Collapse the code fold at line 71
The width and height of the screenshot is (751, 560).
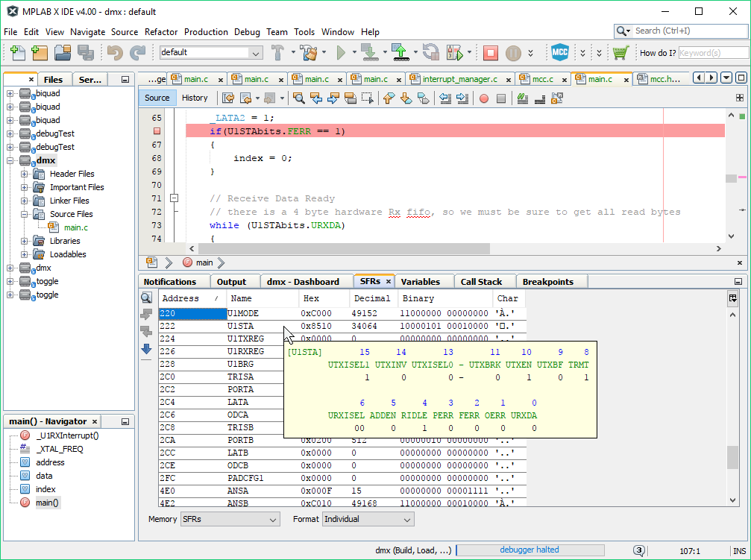[x=175, y=198]
